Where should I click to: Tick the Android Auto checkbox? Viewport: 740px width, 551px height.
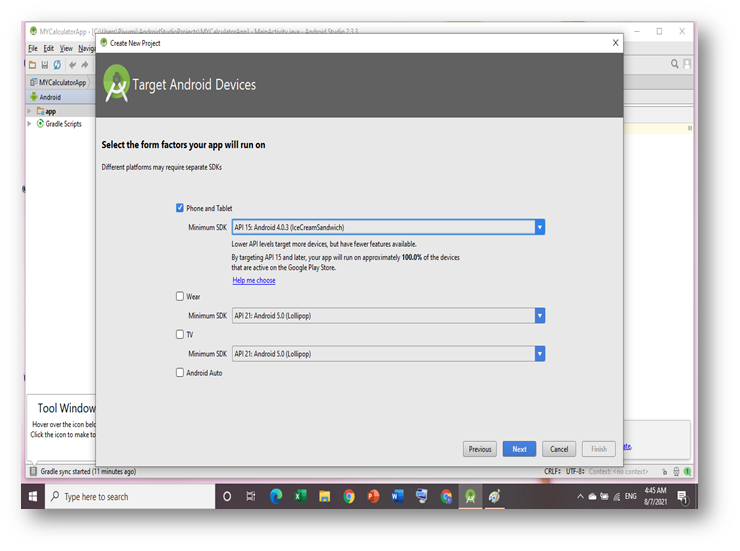(x=180, y=373)
